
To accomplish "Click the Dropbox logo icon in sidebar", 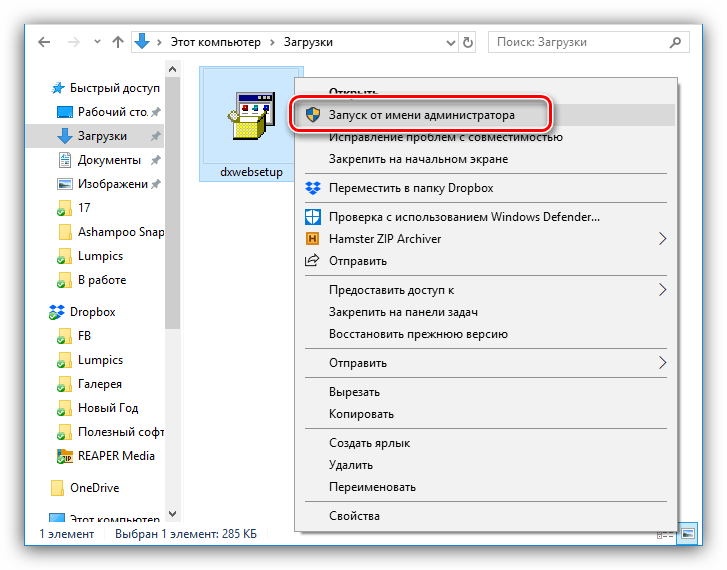I will click(x=57, y=312).
